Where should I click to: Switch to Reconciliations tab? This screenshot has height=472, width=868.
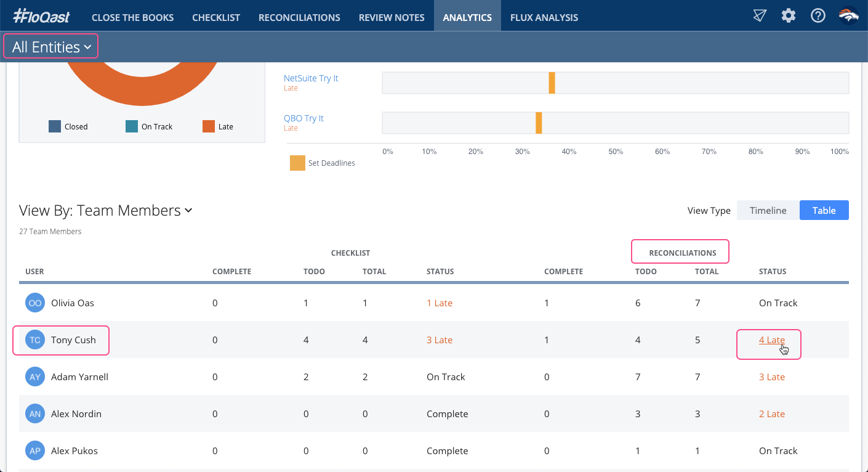pos(299,17)
